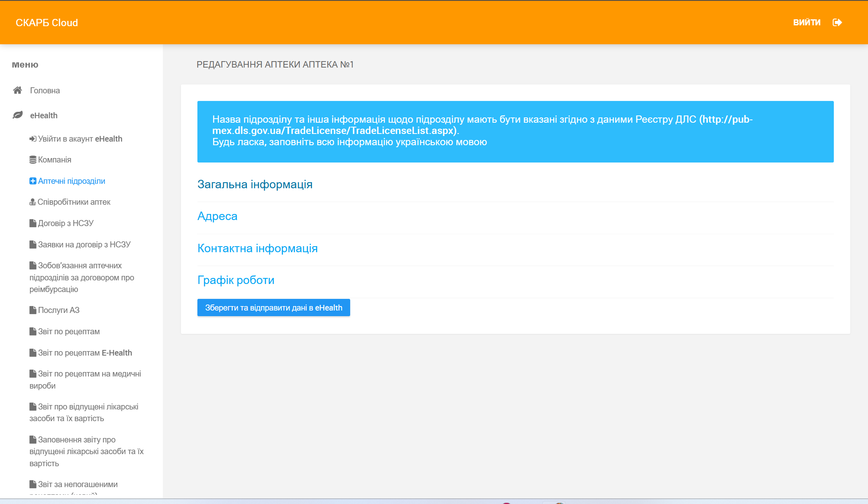Click the home icon beside Головна
The height and width of the screenshot is (504, 868).
(x=17, y=90)
